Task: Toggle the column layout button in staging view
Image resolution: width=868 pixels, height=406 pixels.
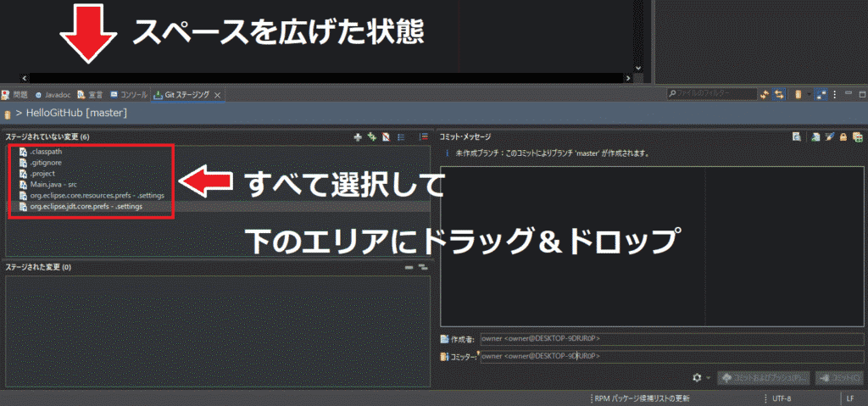Action: pos(821,94)
